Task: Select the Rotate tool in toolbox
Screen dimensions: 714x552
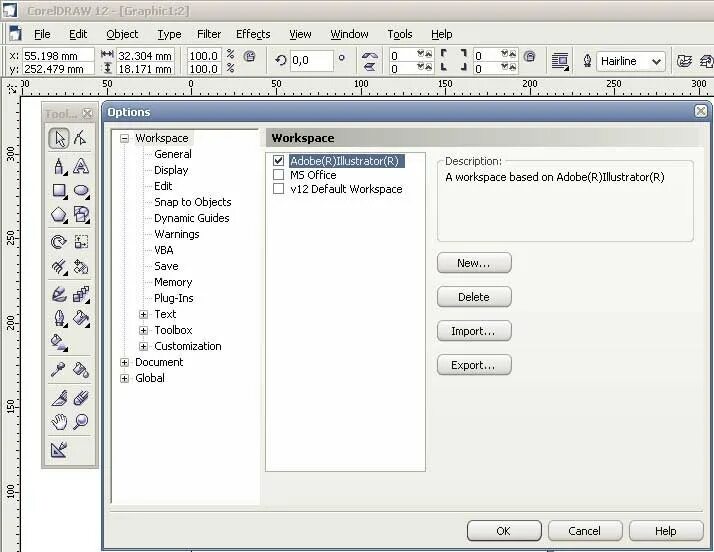Action: pos(59,242)
